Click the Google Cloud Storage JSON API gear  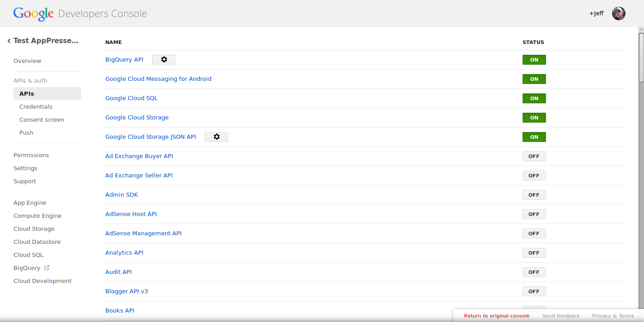216,137
